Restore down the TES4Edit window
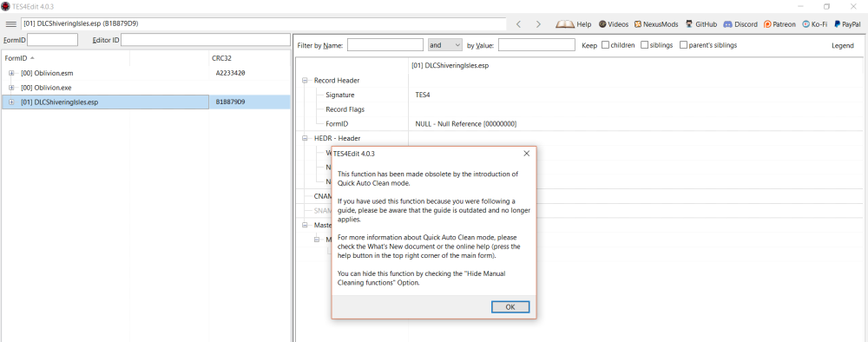This screenshot has height=342, width=868. tap(826, 6)
